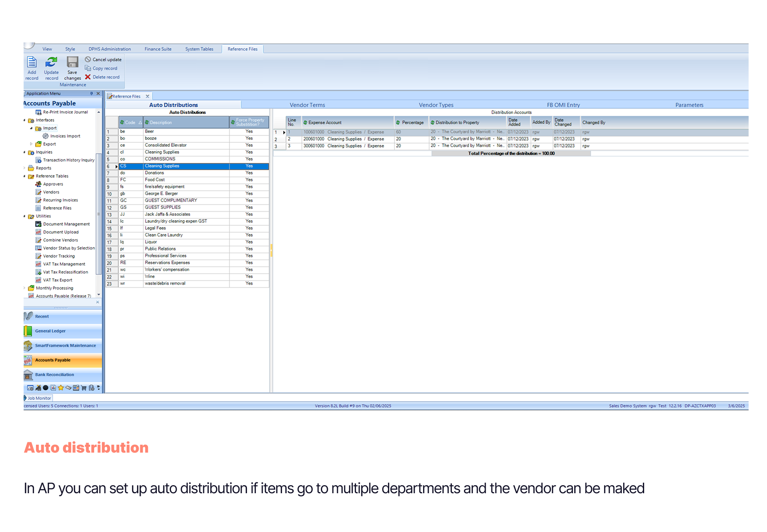Image resolution: width=767 pixels, height=532 pixels.
Task: Open VAT Tax Management
Action: [x=60, y=264]
